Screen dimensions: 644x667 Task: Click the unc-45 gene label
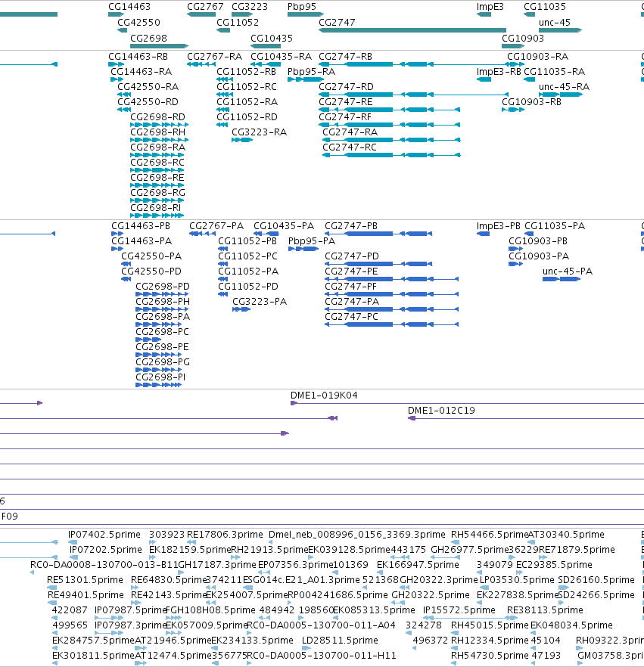point(554,23)
